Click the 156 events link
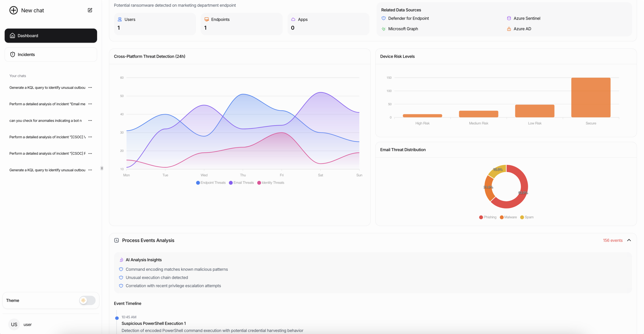The width and height of the screenshot is (644, 334). coord(612,240)
